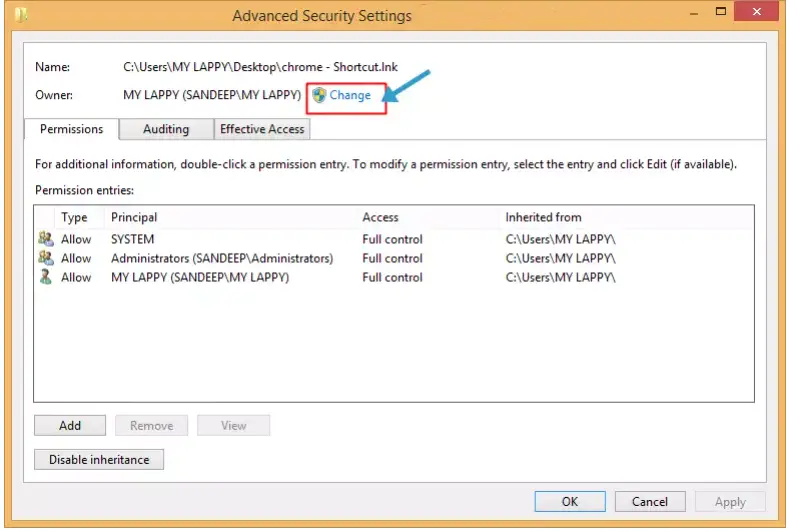
Task: Switch to the Auditing tab
Action: click(x=166, y=129)
